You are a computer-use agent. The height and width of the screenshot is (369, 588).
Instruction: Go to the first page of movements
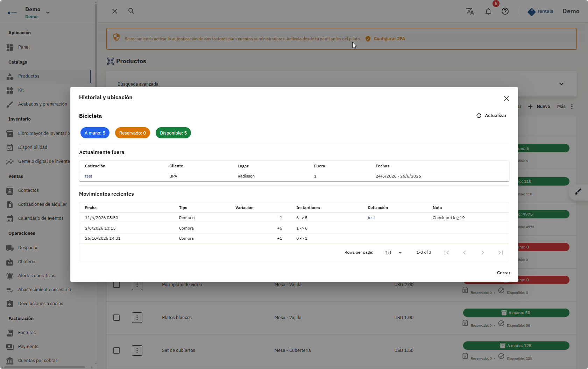click(447, 253)
